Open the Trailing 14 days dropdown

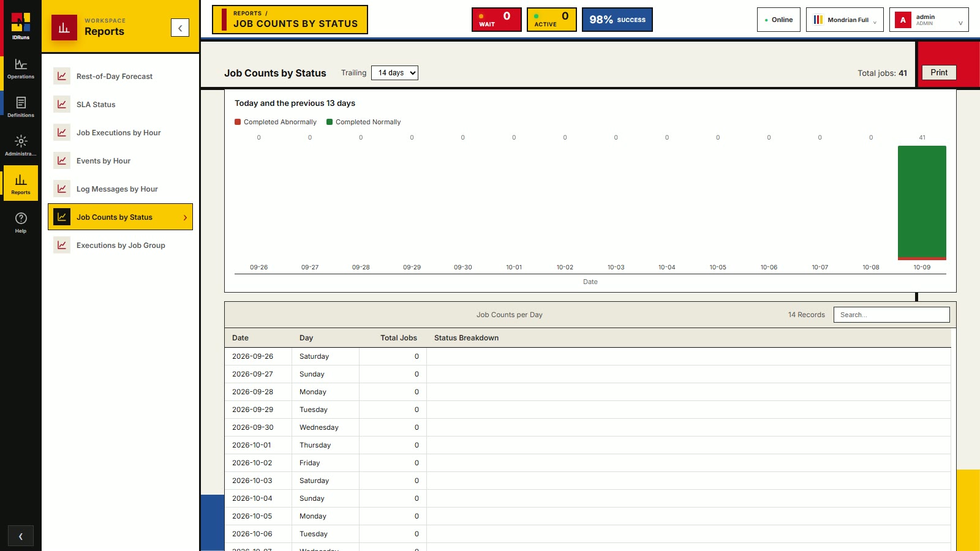point(394,73)
